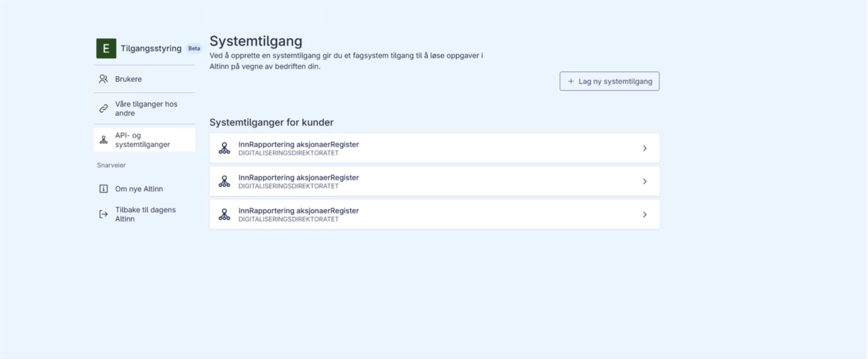Viewport: 868px width, 359px height.
Task: Click the first InnRapportering system icon
Action: point(224,148)
